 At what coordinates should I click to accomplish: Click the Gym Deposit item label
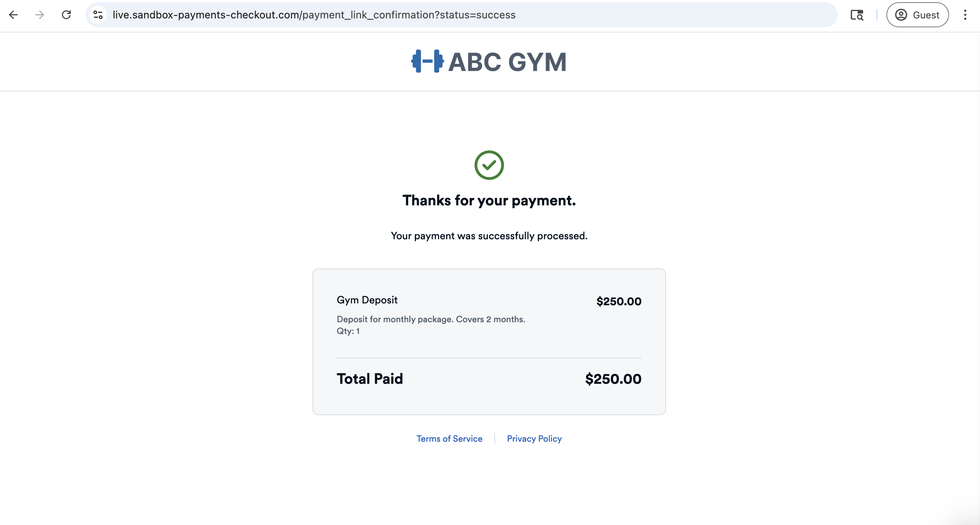367,300
